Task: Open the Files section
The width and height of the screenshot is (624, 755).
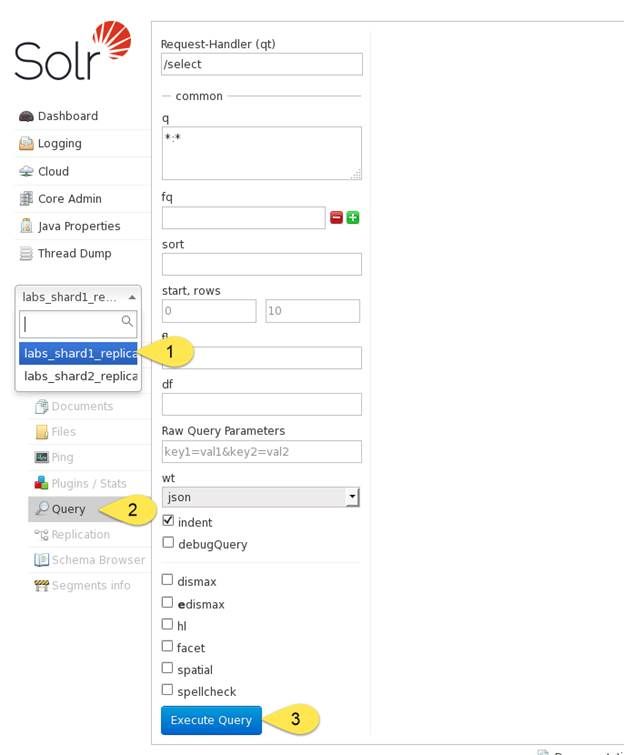Action: click(x=64, y=432)
